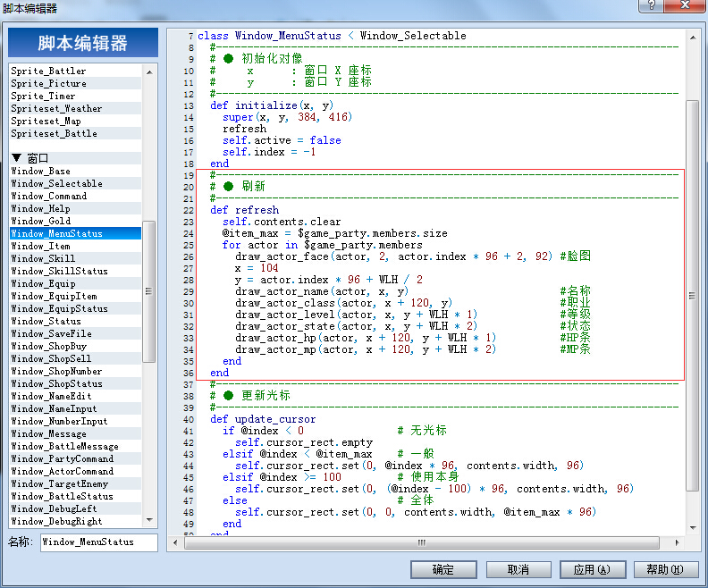Click the horizontal scrollbar right arrow
708x588 pixels.
click(x=677, y=542)
